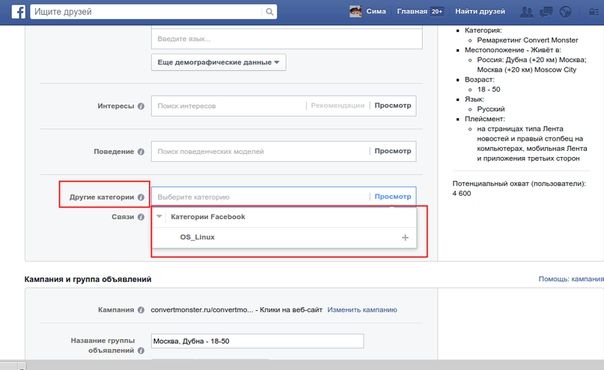Open the notifications globe icon

(565, 12)
